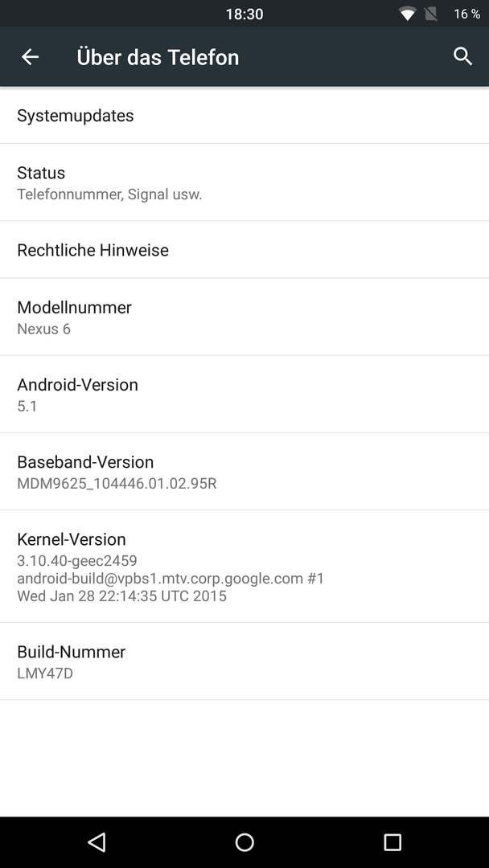Tap the Wi-Fi status icon
Screen dimensions: 489x868
pyautogui.click(x=408, y=14)
